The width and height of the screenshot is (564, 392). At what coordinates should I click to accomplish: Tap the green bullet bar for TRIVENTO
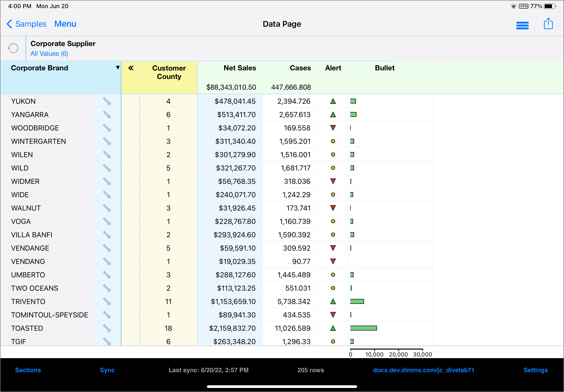[357, 301]
